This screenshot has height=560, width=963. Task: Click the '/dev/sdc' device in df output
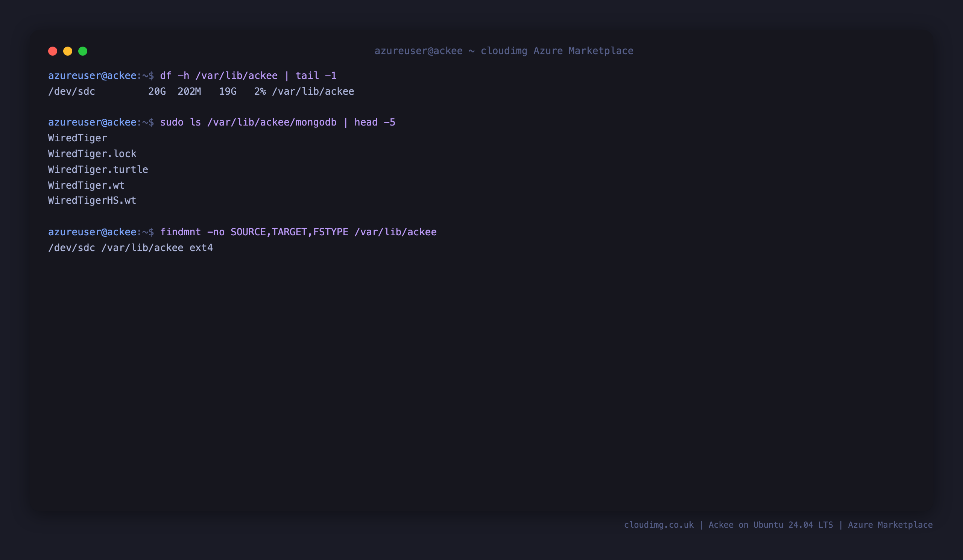coord(71,92)
